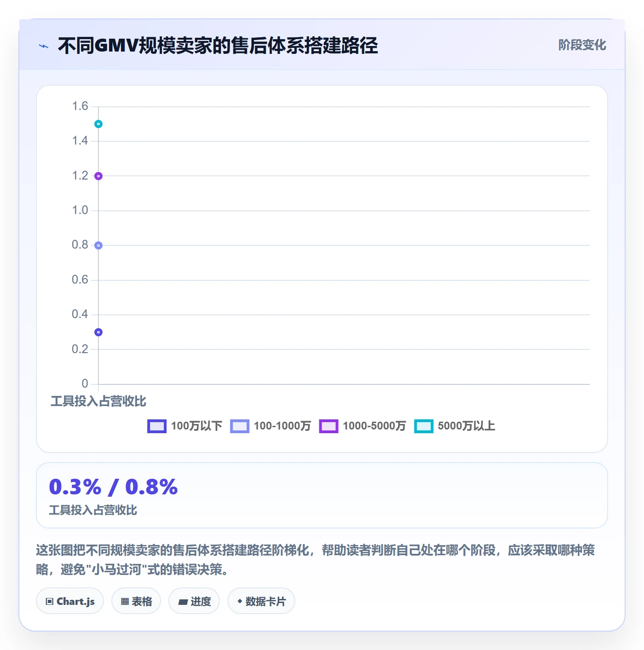Click the 数据卡片 tag chip
The width and height of the screenshot is (644, 650).
[x=261, y=601]
